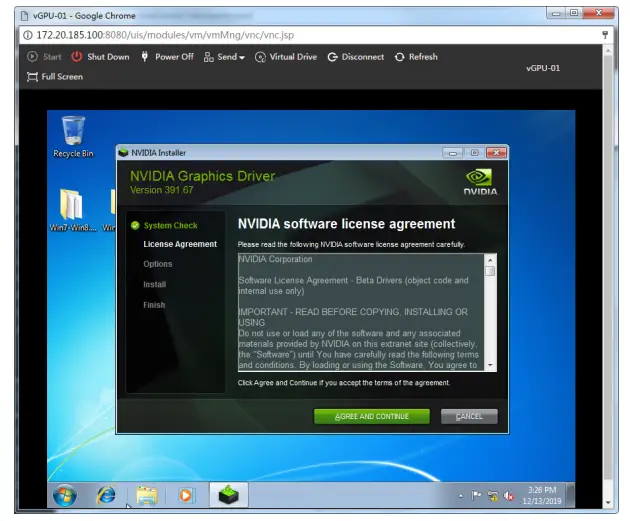Select License Agreement step in sidebar
This screenshot has height=521, width=630.
(180, 244)
